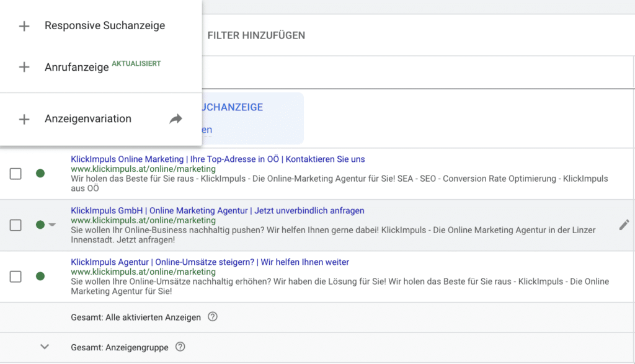
Task: Open Anzeigenvariation menu option
Action: [88, 119]
